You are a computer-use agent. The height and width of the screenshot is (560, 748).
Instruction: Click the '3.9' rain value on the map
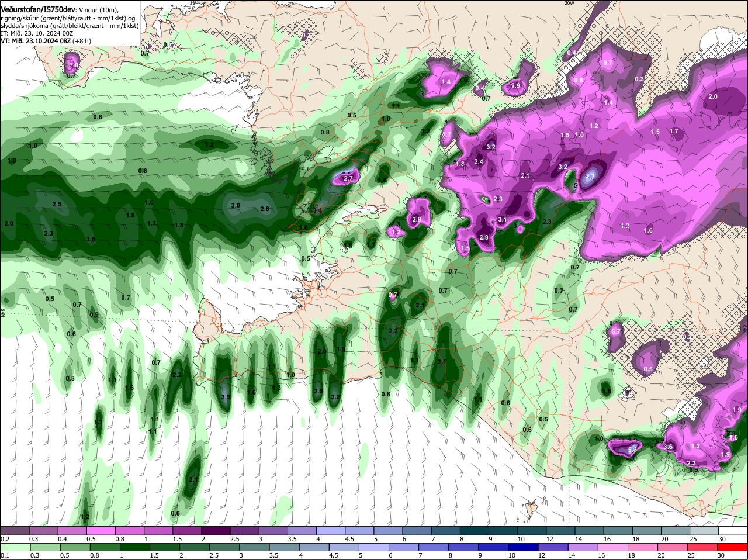tap(226, 397)
